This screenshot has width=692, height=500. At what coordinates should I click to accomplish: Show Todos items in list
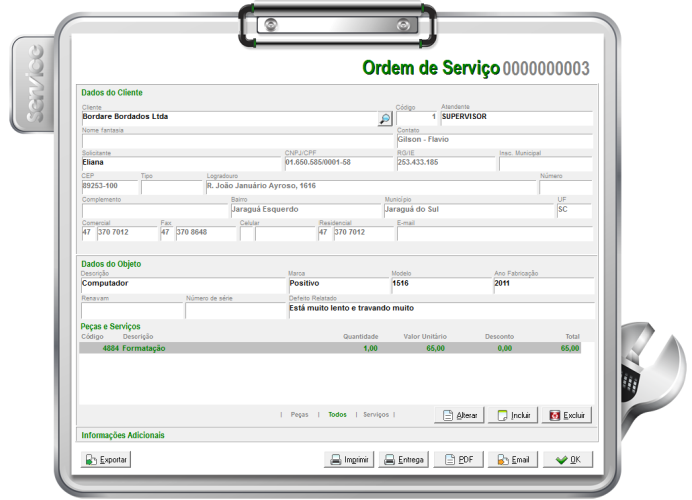(337, 414)
